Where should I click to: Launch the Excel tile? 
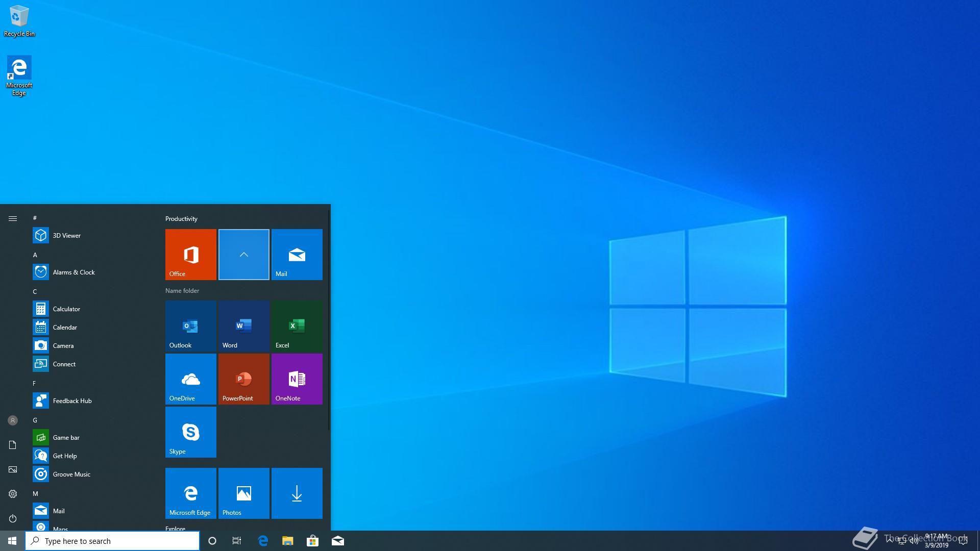tap(297, 326)
